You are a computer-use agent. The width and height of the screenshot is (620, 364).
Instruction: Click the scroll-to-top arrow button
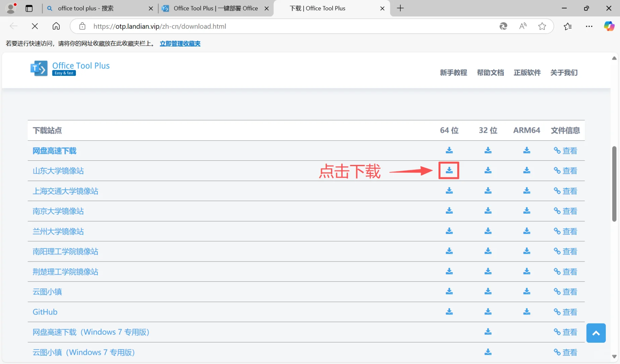[596, 333]
